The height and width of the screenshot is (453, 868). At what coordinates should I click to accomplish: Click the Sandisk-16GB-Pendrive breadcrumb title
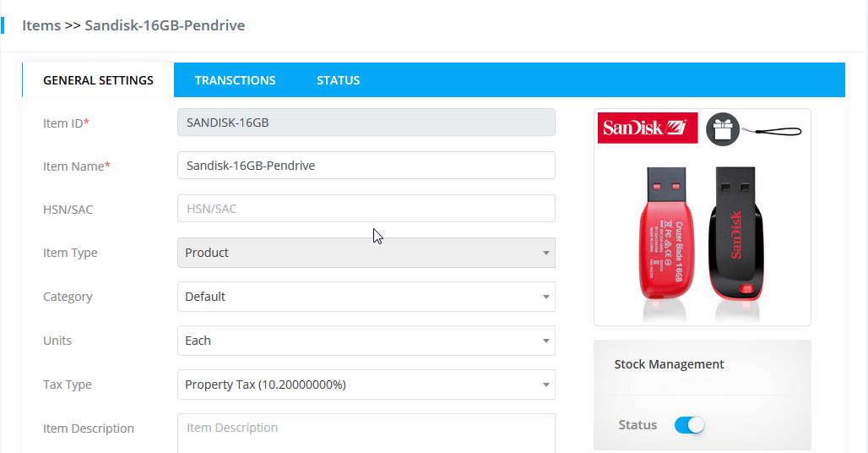[x=165, y=25]
